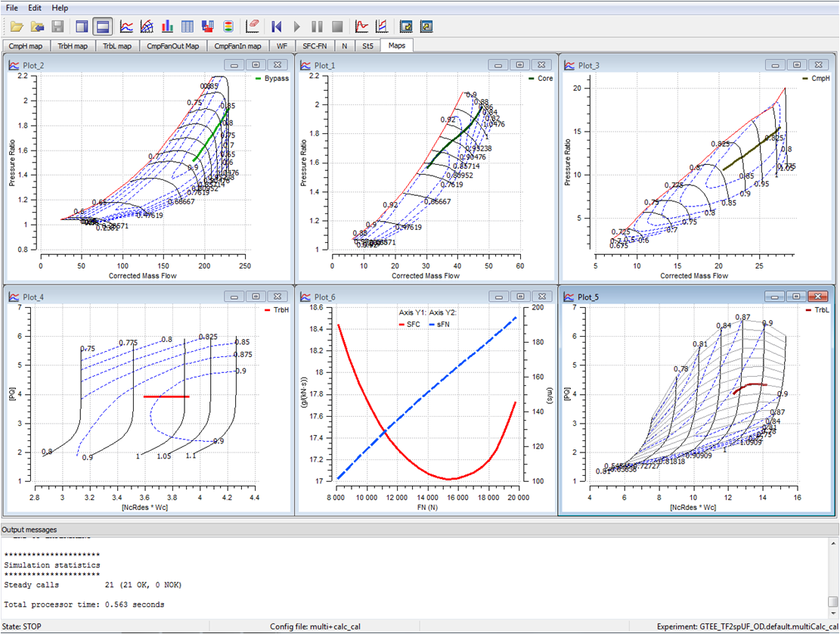Toggle the side panel layout button
This screenshot has height=634, width=840.
click(x=82, y=26)
